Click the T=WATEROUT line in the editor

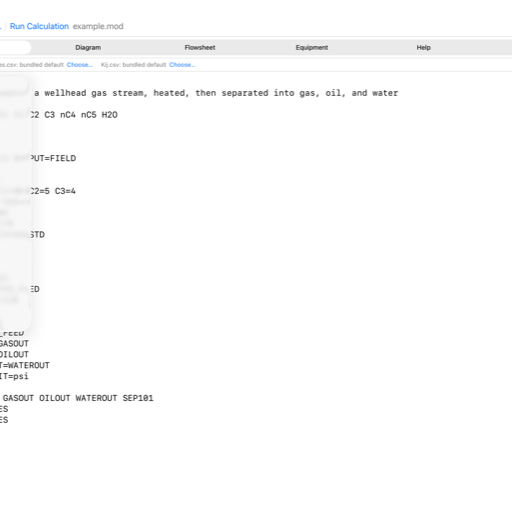pos(25,365)
